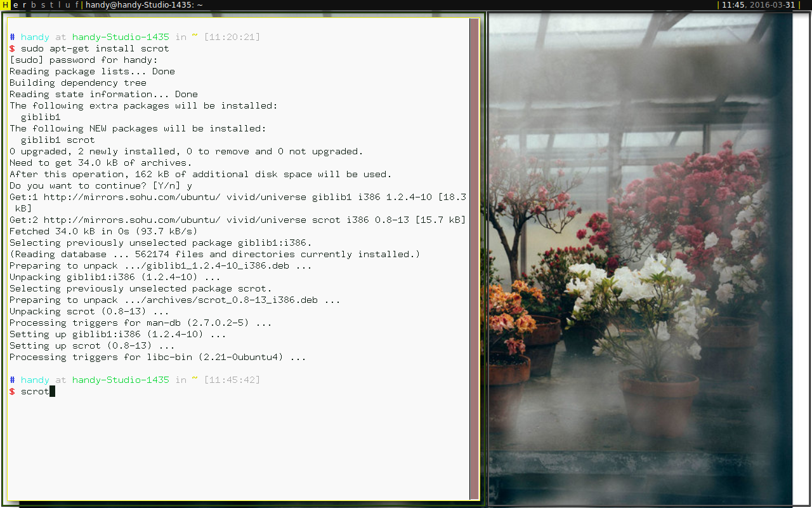This screenshot has width=812, height=508.
Task: Click the 'After this operation, 162 kB' line
Action: pos(200,175)
